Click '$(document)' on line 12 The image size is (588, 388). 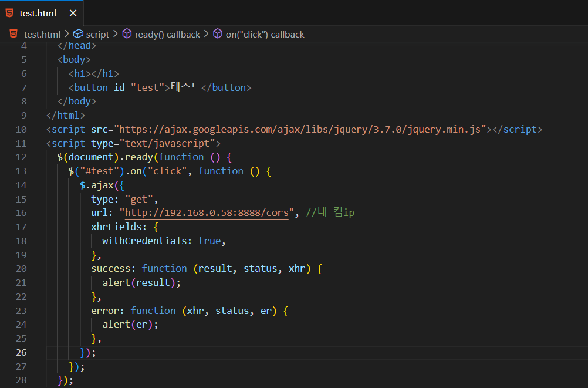(88, 157)
